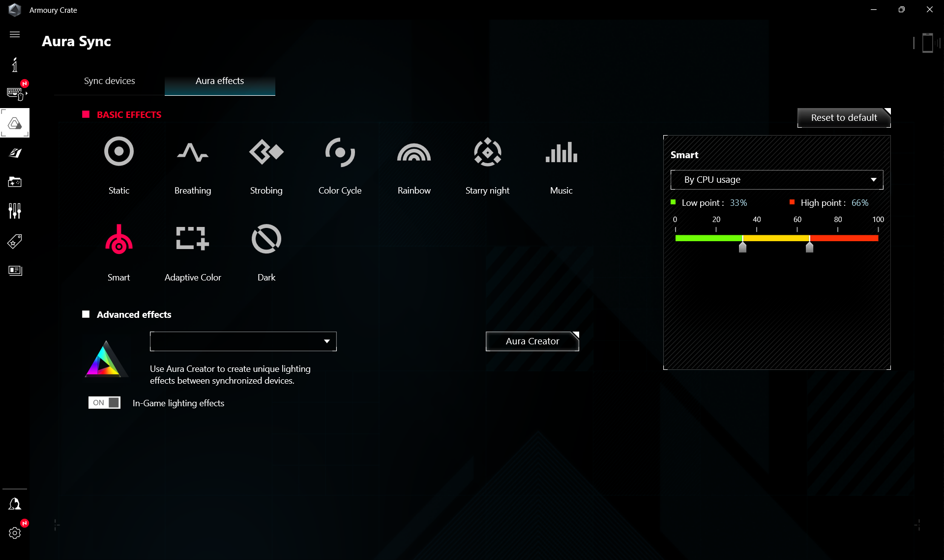944x560 pixels.
Task: Choose the Music effect icon
Action: pos(561,152)
